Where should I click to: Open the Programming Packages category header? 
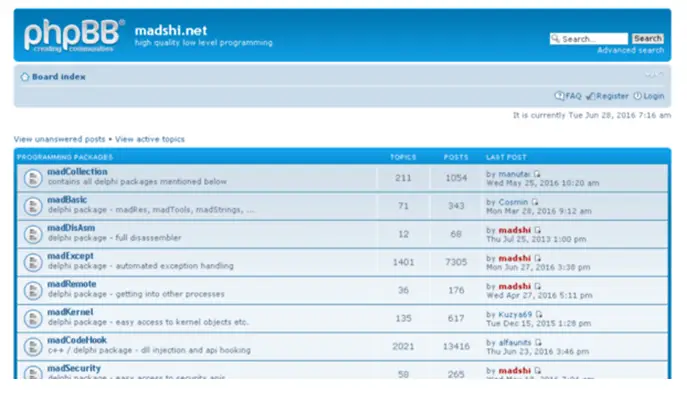(65, 157)
